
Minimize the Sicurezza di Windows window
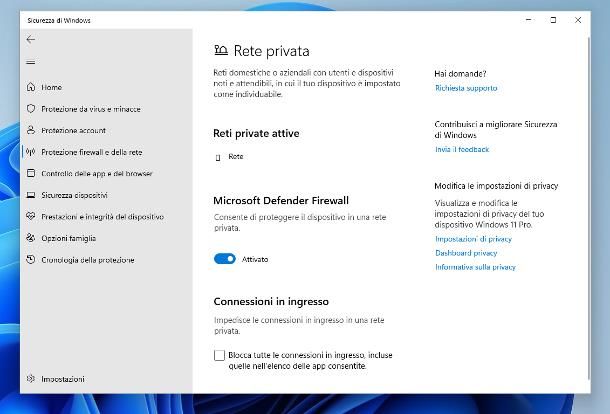click(529, 20)
